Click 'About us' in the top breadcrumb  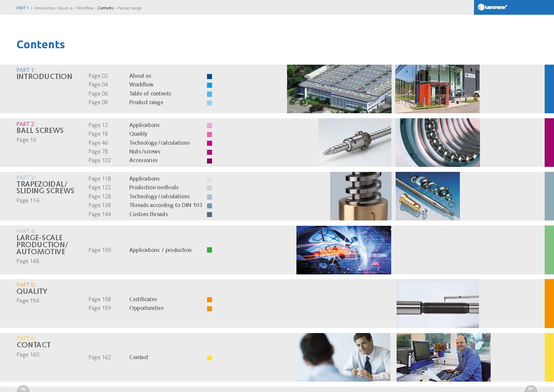(65, 8)
